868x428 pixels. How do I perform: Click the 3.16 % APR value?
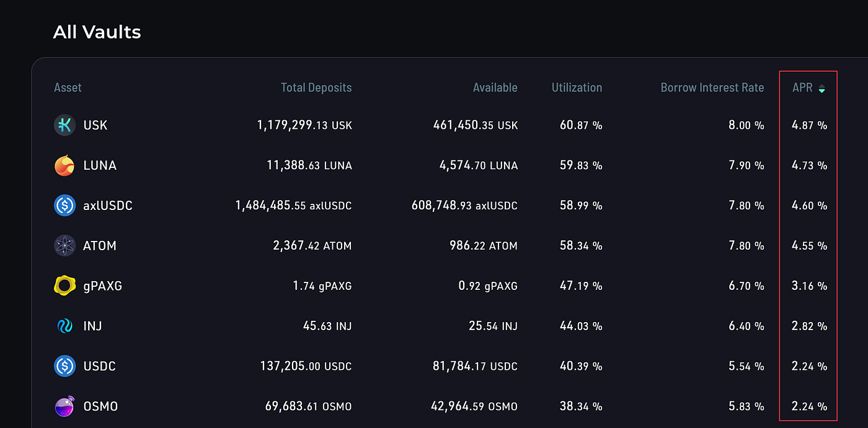click(x=810, y=286)
